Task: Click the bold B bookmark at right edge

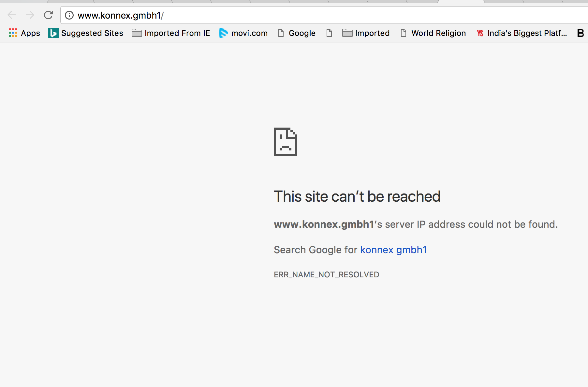Action: [x=581, y=33]
